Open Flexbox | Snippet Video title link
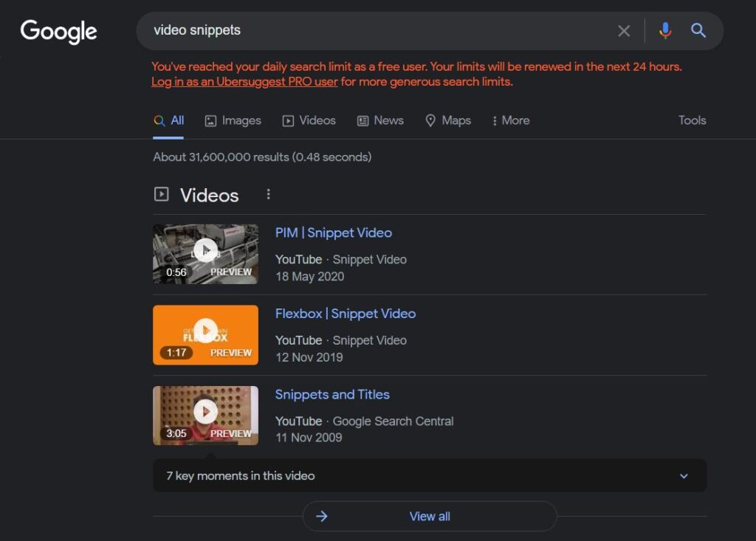 (346, 314)
